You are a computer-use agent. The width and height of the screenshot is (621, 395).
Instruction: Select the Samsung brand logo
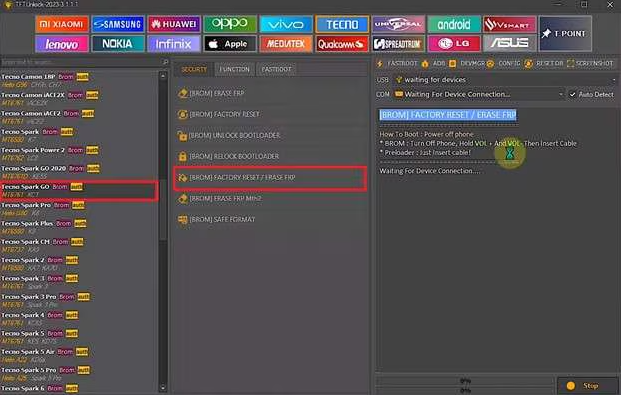click(118, 24)
